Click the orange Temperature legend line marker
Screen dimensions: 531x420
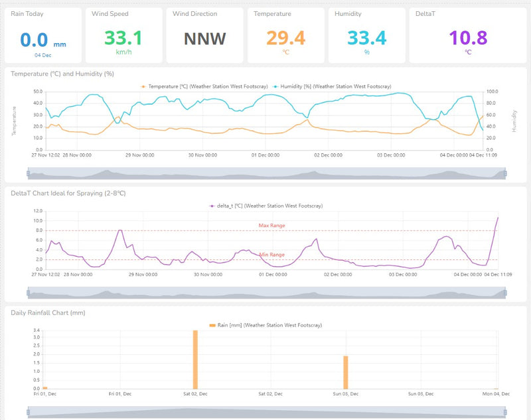pos(143,86)
